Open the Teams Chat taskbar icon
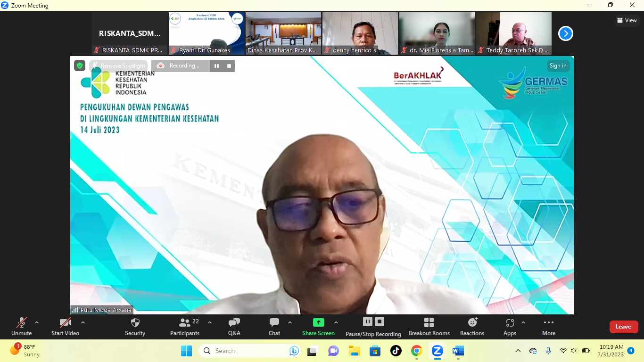This screenshot has height=362, width=644. pyautogui.click(x=333, y=351)
